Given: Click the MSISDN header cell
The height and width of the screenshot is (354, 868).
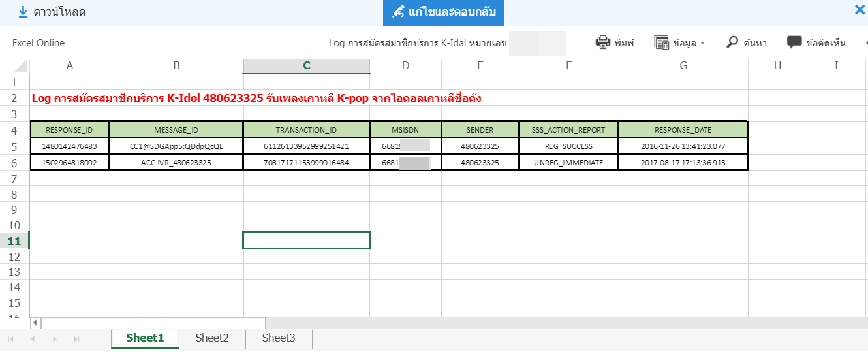Looking at the screenshot, I should (406, 130).
